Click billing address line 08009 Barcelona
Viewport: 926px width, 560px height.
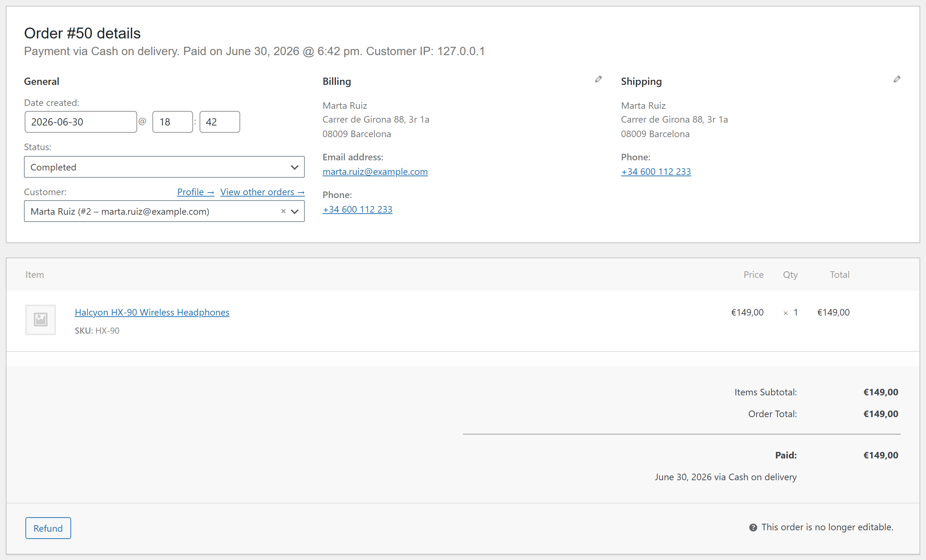pyautogui.click(x=357, y=134)
